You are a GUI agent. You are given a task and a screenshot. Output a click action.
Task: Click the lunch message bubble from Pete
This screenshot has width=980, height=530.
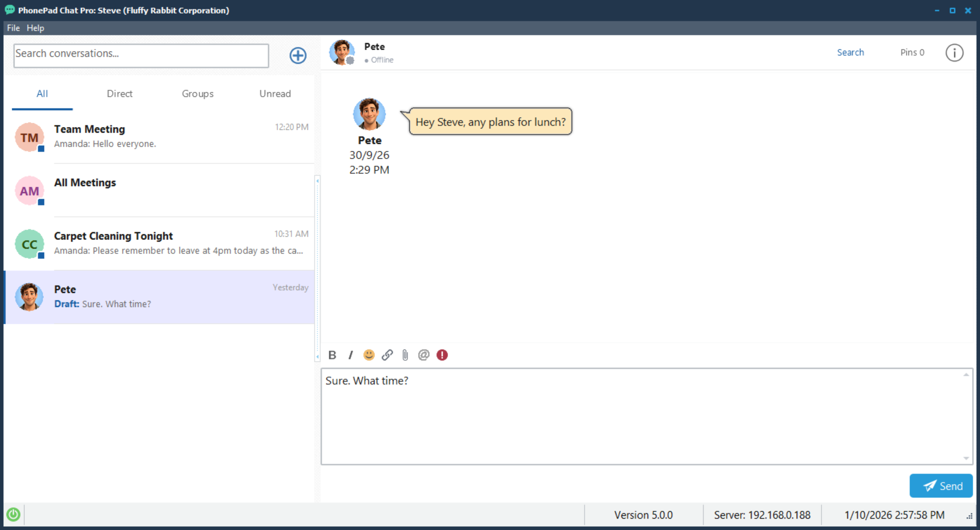click(490, 122)
